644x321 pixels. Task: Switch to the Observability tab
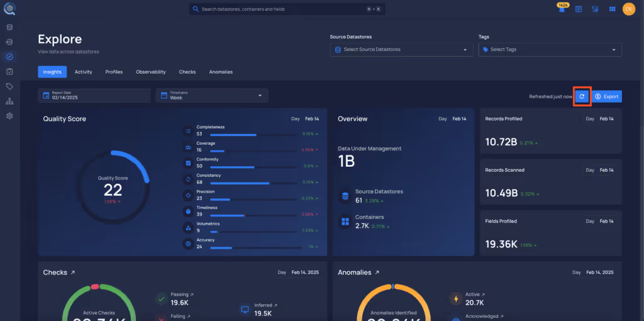(x=151, y=72)
